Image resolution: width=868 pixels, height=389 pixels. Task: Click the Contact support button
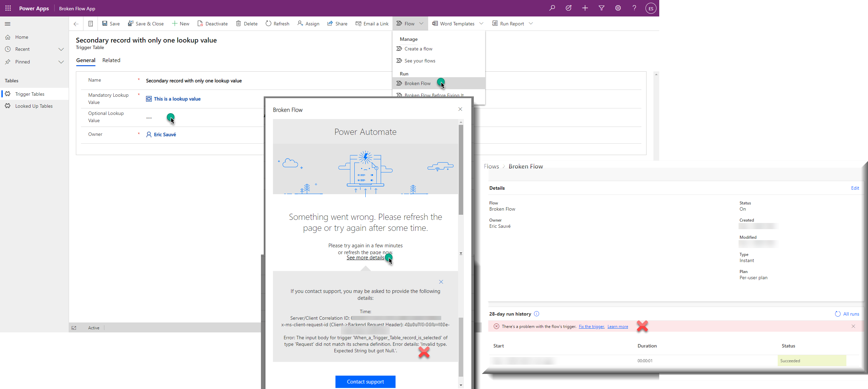(365, 381)
